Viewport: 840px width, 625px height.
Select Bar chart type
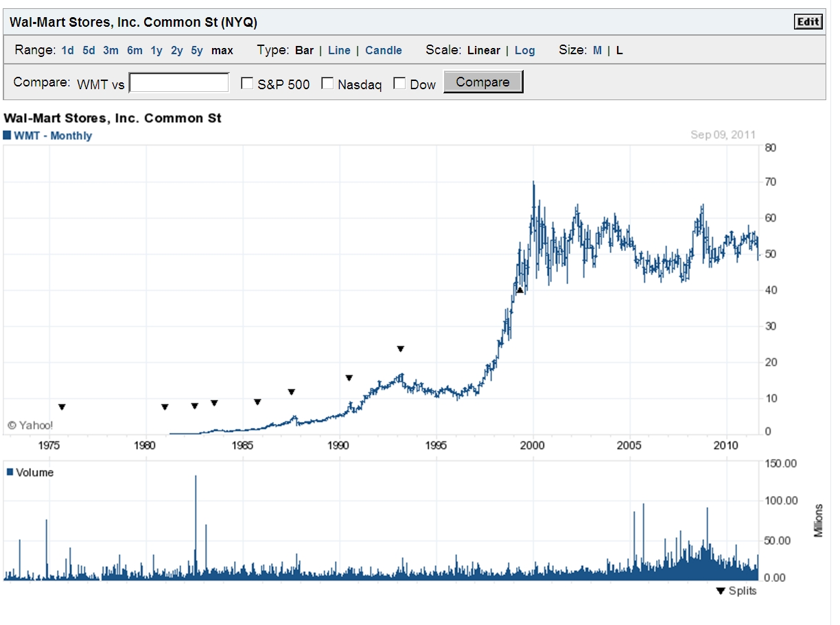(x=304, y=50)
